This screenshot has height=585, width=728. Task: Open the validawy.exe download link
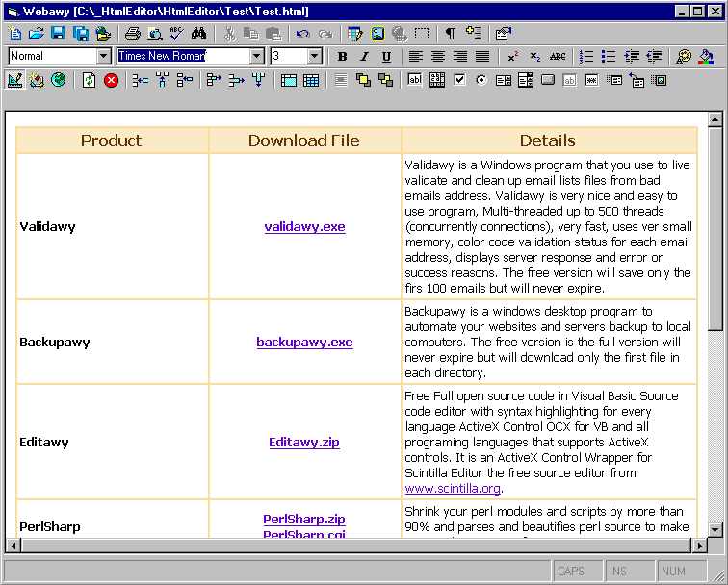click(304, 227)
